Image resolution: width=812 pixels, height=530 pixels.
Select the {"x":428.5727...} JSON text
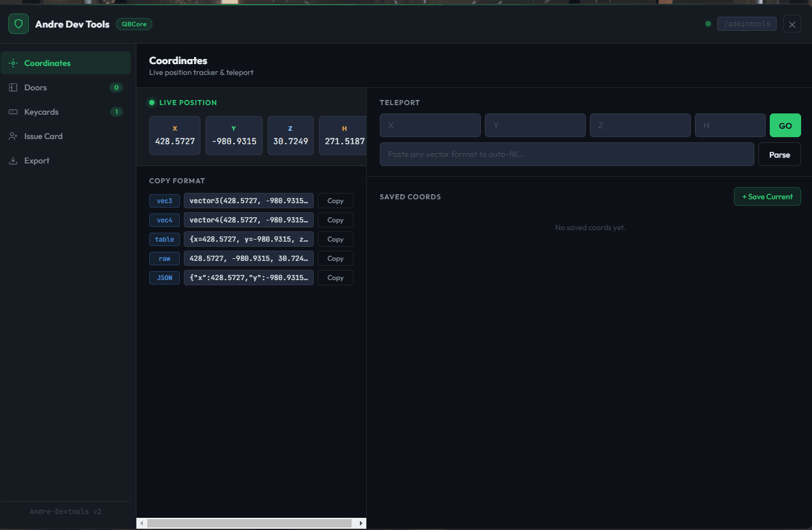(x=248, y=277)
